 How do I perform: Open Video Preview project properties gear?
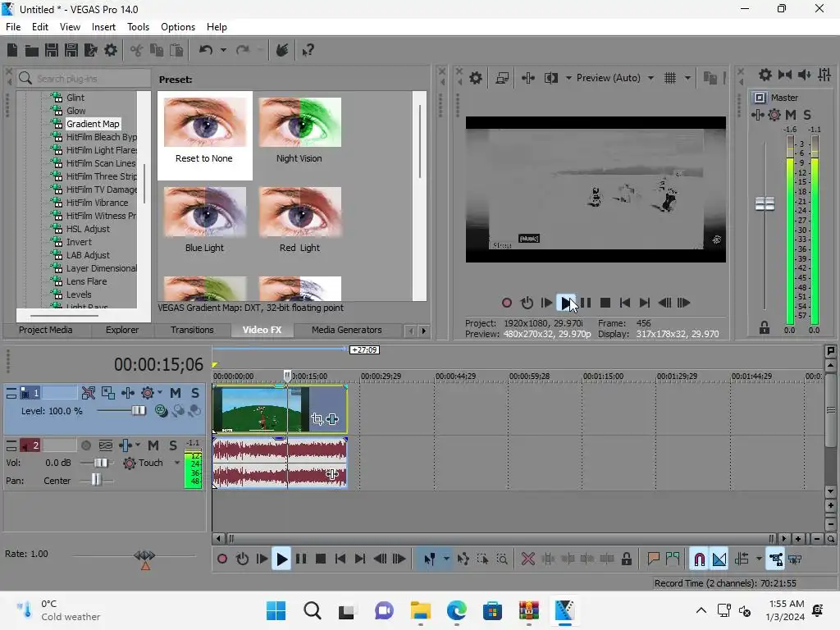tap(476, 78)
